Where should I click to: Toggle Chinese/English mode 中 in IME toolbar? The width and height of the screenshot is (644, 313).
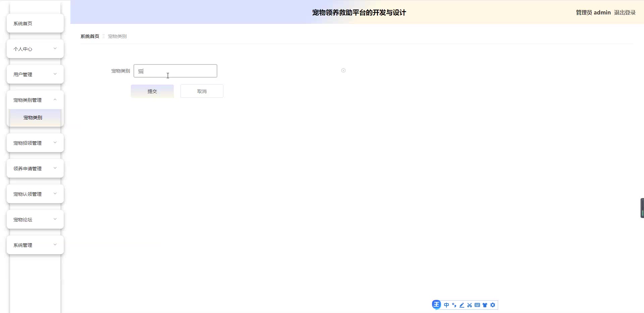point(446,305)
